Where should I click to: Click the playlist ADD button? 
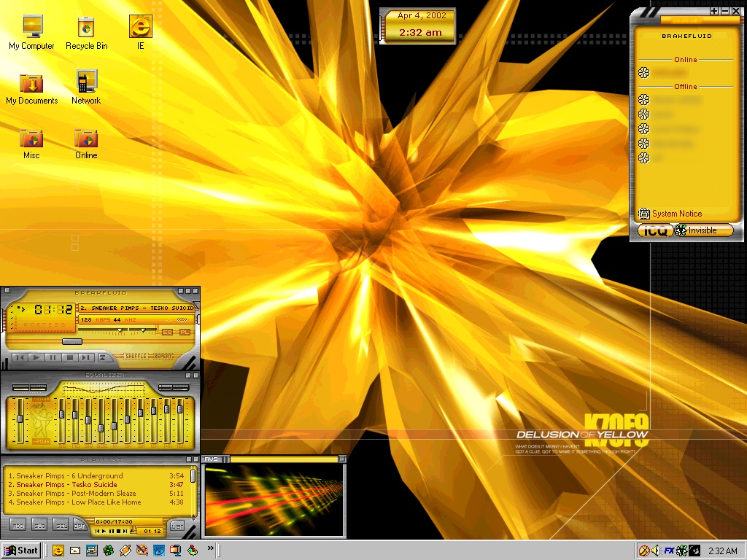pos(18,525)
